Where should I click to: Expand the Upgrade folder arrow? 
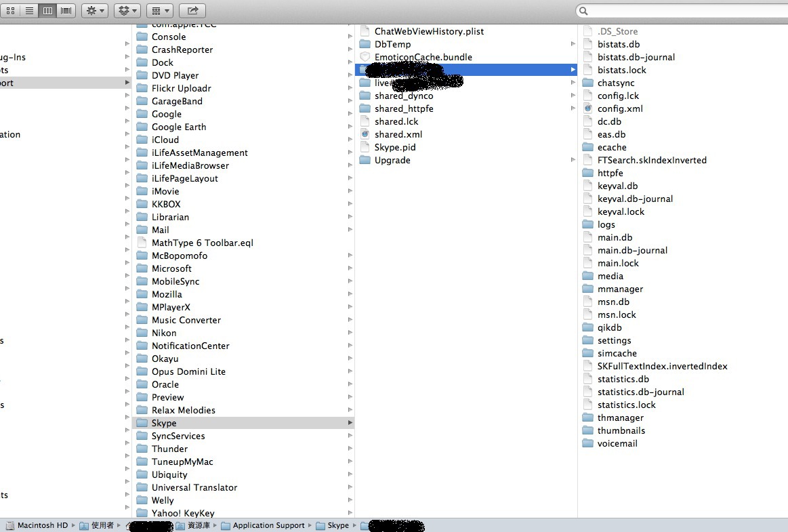[573, 160]
